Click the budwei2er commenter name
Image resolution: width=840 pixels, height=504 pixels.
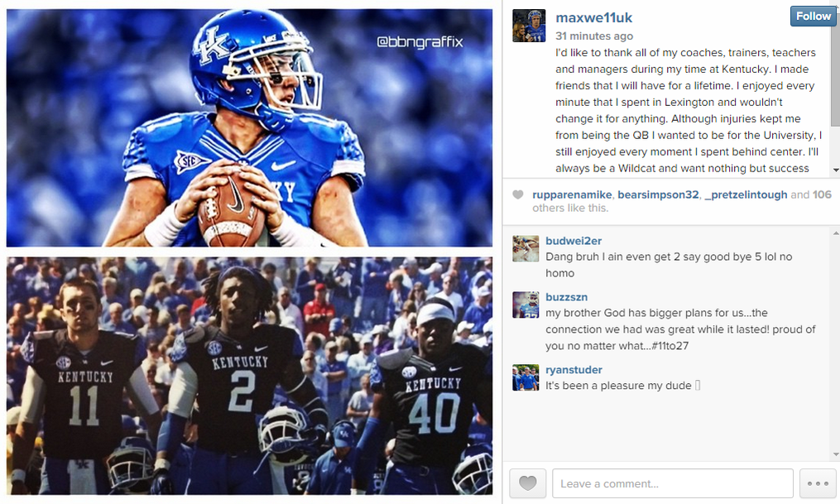[574, 241]
